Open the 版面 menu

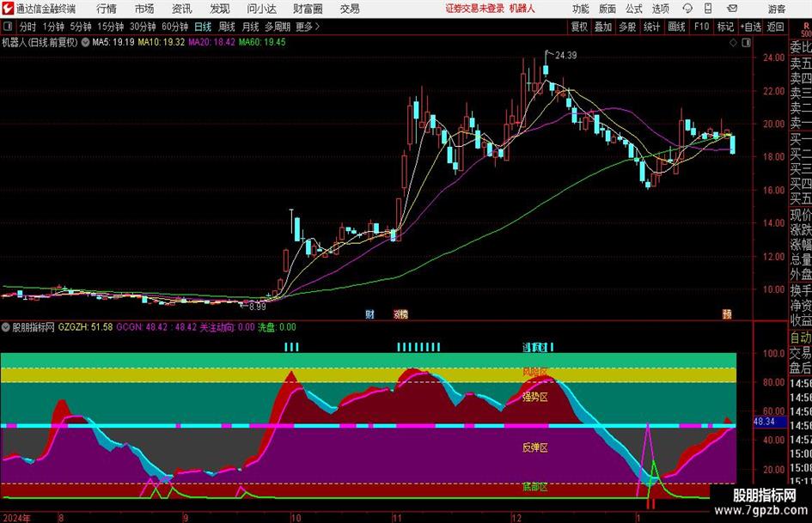point(607,9)
